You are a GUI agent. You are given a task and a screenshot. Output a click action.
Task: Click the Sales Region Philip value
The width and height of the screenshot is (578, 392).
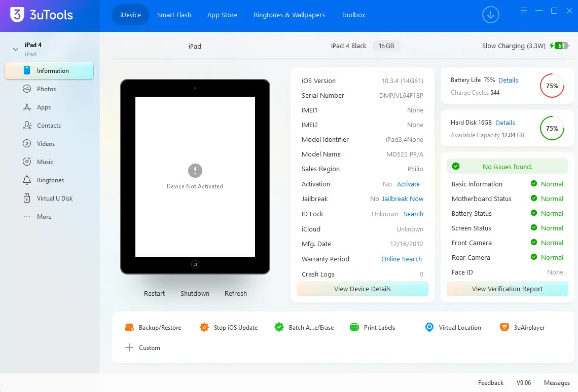(x=415, y=169)
